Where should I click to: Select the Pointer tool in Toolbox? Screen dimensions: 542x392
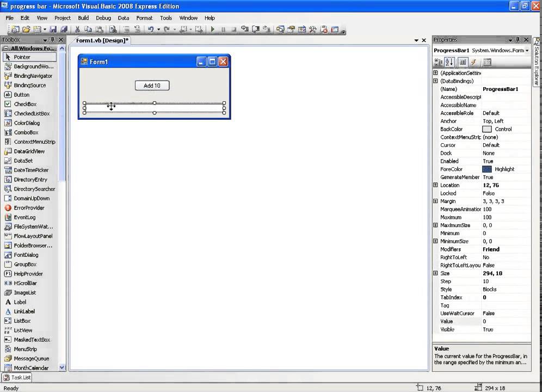click(x=30, y=57)
